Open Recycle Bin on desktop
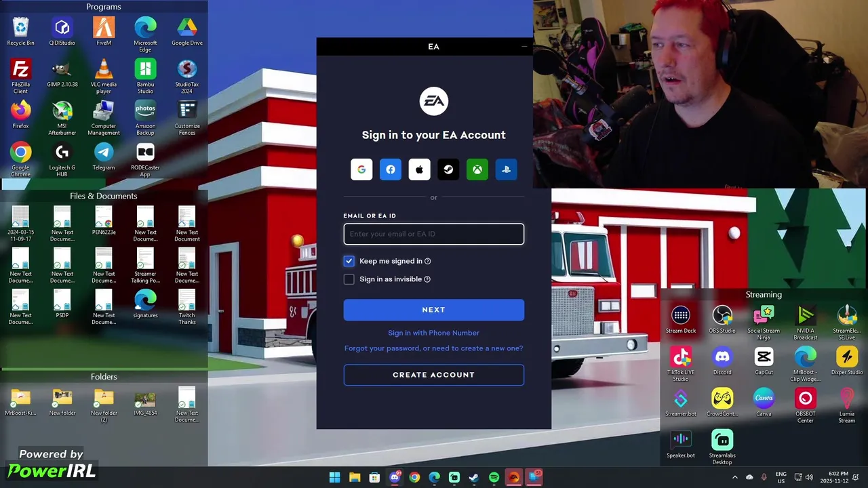 pos(20,32)
